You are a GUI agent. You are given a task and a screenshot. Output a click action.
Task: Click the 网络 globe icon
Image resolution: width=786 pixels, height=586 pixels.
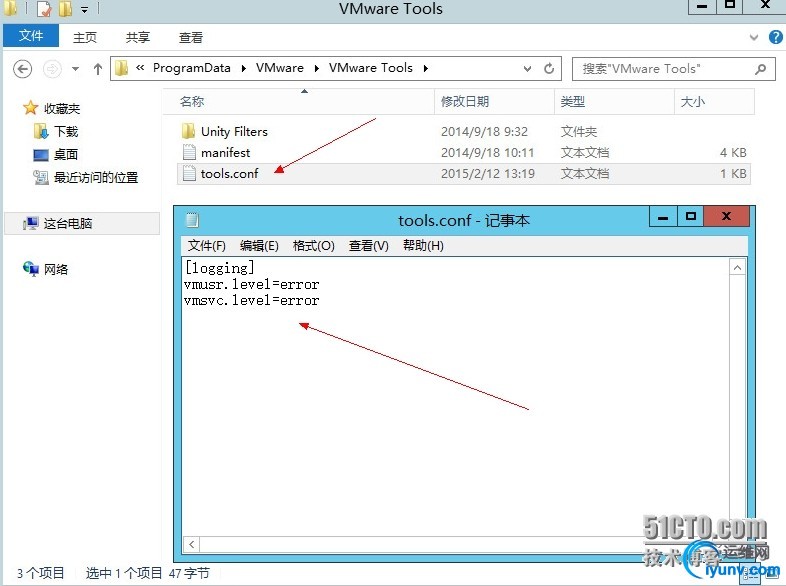31,269
